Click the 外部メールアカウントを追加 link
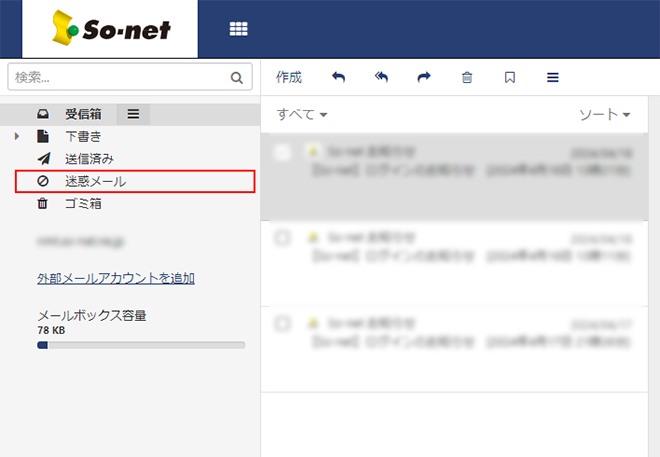Screen dimensions: 660x457 (x=115, y=278)
